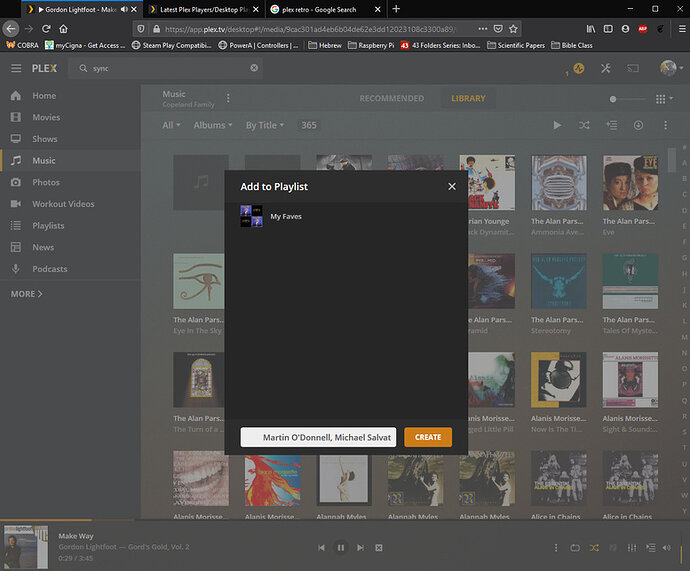
Task: Click the Plex logo
Action: (x=44, y=68)
